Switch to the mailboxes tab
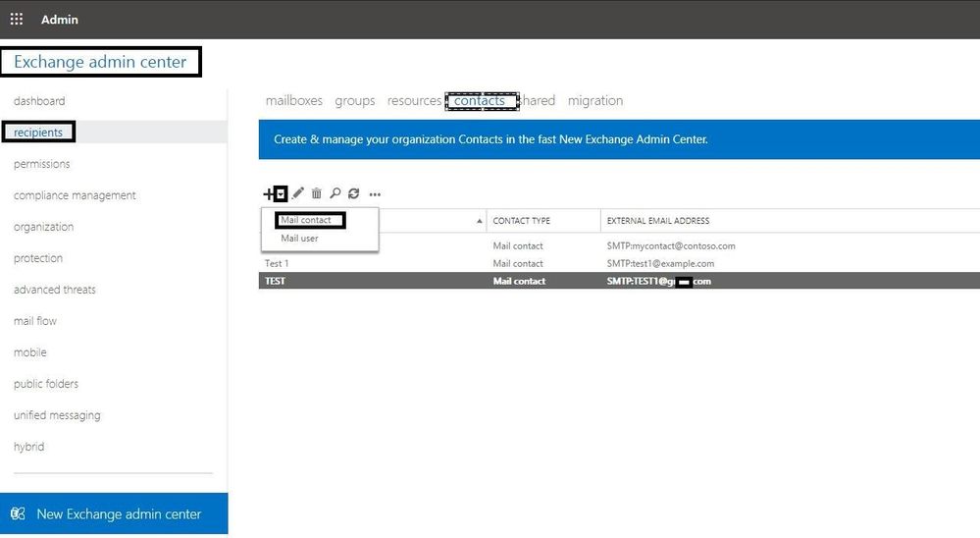This screenshot has height=538, width=980. pos(293,101)
